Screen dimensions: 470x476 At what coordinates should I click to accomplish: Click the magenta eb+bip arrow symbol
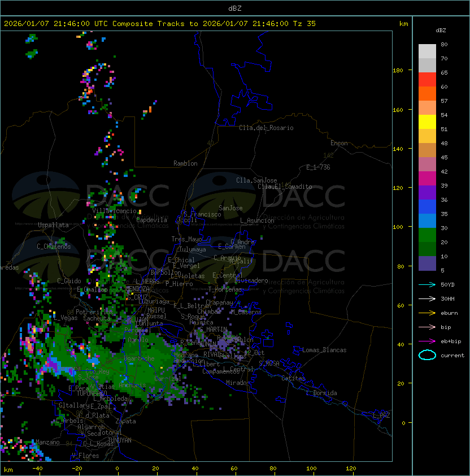[x=427, y=341]
